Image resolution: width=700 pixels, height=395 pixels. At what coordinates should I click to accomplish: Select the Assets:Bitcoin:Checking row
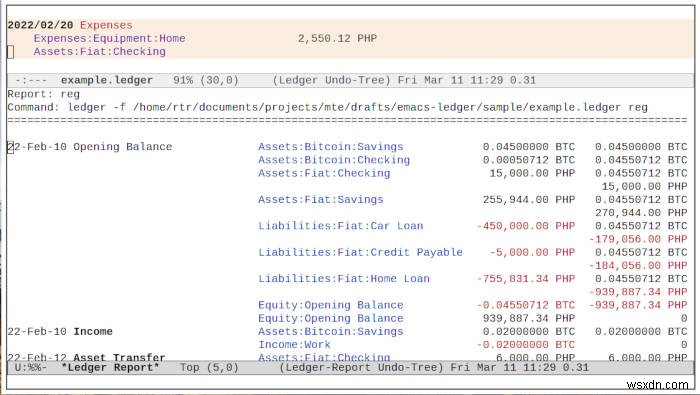pyautogui.click(x=334, y=160)
